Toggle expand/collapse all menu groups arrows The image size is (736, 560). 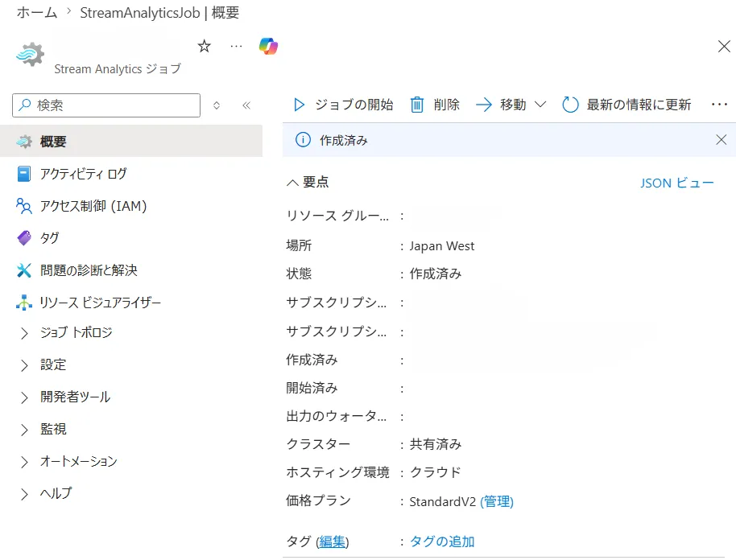217,105
